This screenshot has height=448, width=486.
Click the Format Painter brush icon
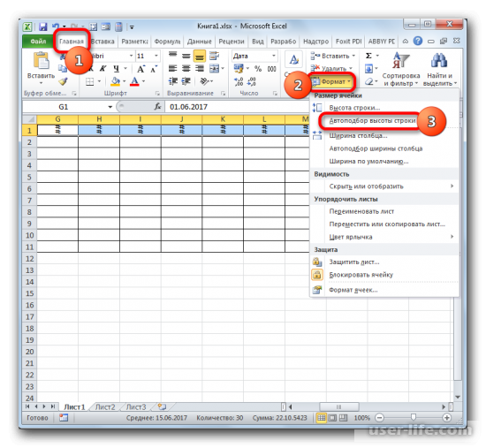(x=64, y=81)
